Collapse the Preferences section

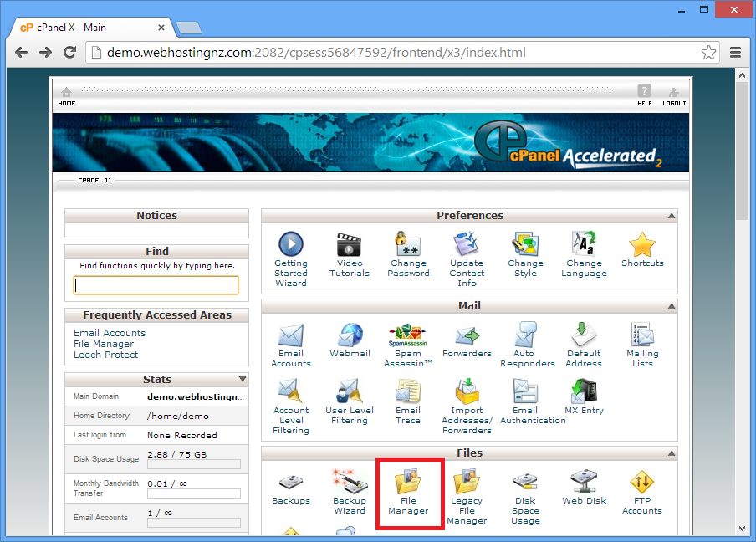(x=672, y=215)
